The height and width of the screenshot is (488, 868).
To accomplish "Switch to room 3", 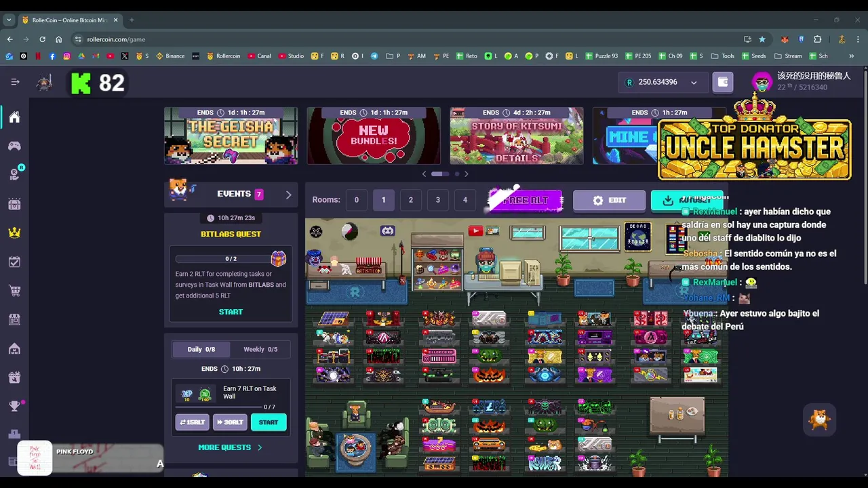I will pos(437,200).
